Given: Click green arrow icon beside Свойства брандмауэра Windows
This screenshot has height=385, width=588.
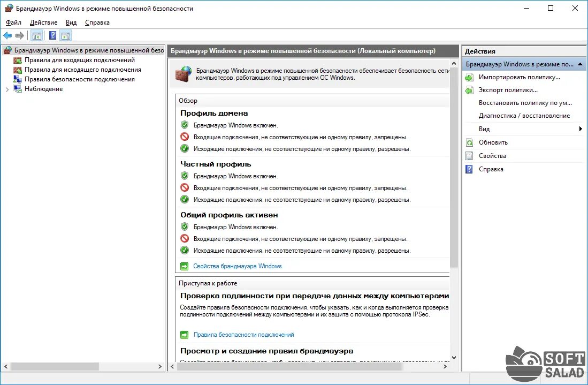Looking at the screenshot, I should (184, 267).
